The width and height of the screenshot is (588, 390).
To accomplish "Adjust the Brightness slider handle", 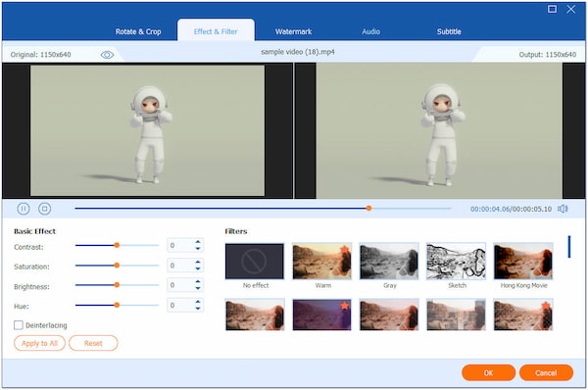I will (x=117, y=285).
